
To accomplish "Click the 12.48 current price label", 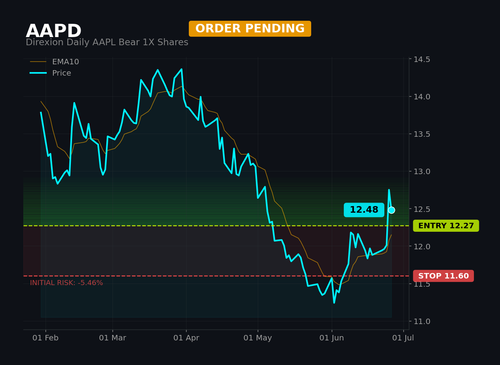I will (364, 210).
